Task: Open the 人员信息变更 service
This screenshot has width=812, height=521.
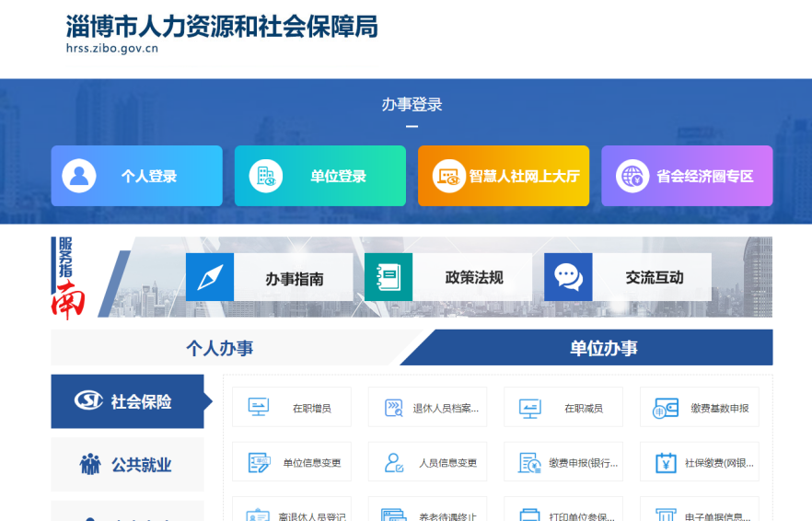Action: (428, 463)
